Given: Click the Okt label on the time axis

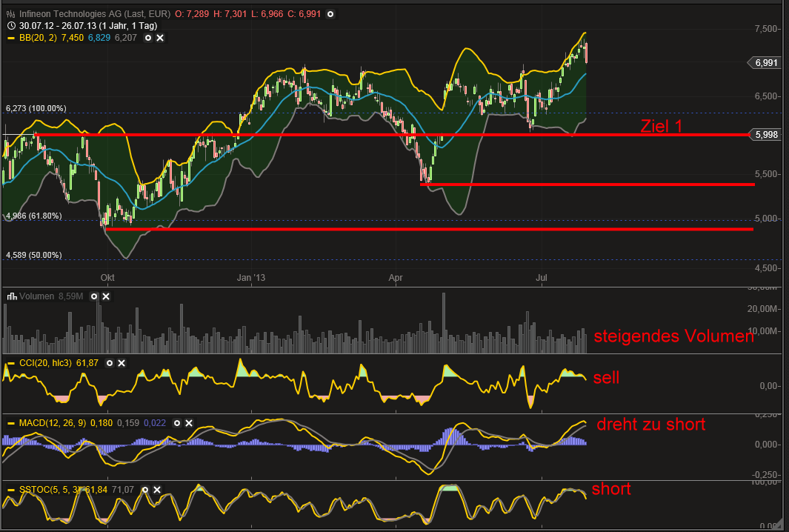Looking at the screenshot, I should tap(107, 278).
